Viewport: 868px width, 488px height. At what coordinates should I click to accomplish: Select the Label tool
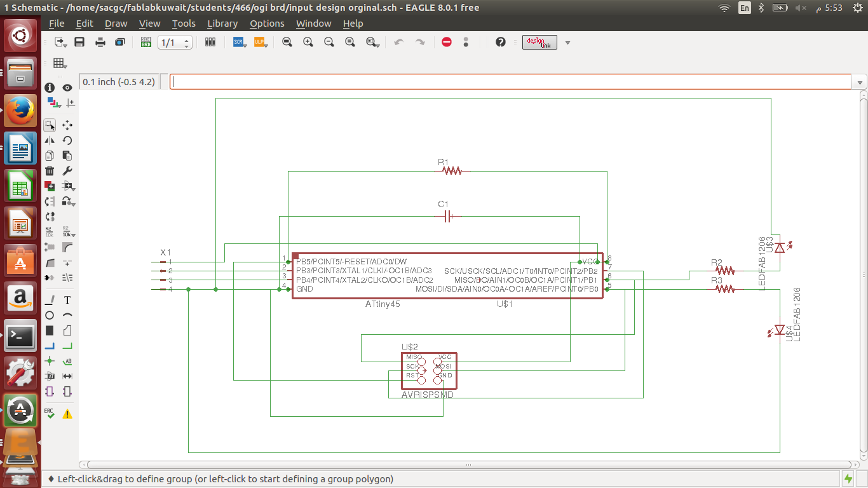pyautogui.click(x=67, y=361)
